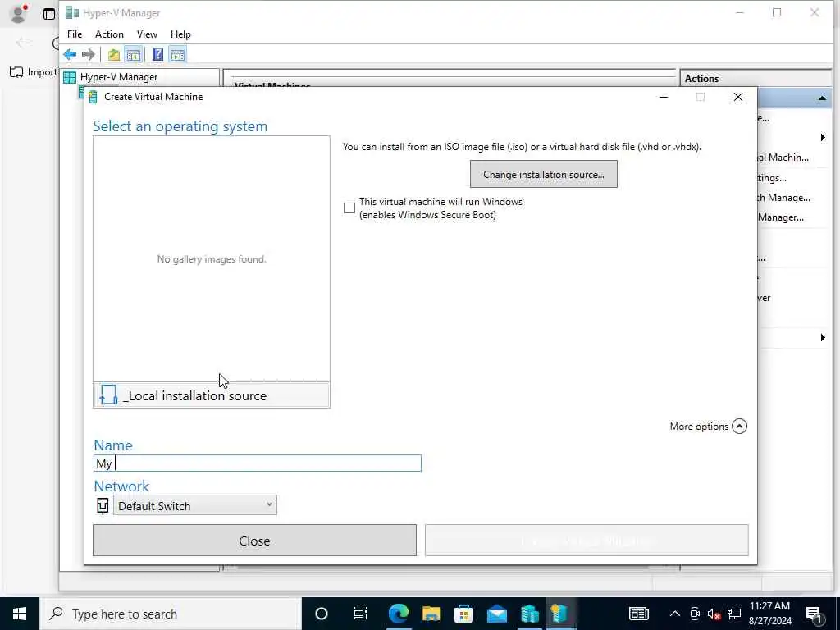Click the tab panel icon in background window

(48, 14)
